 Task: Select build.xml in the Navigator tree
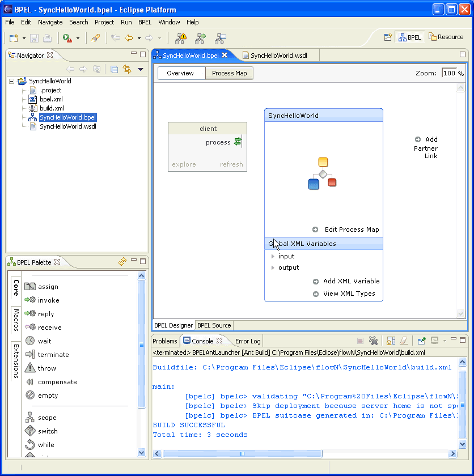(52, 108)
